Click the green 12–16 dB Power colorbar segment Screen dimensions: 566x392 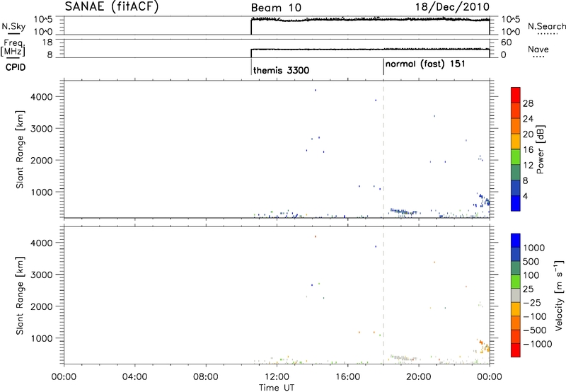[x=516, y=156]
